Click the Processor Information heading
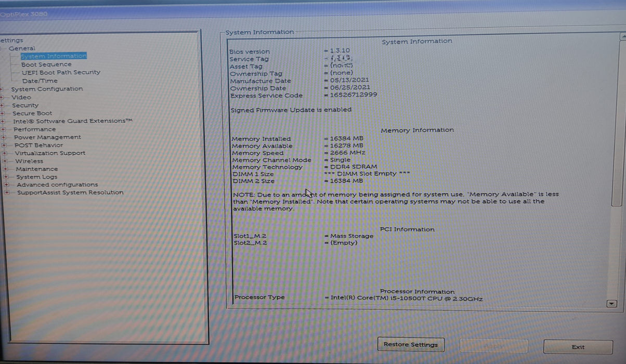 pos(418,292)
